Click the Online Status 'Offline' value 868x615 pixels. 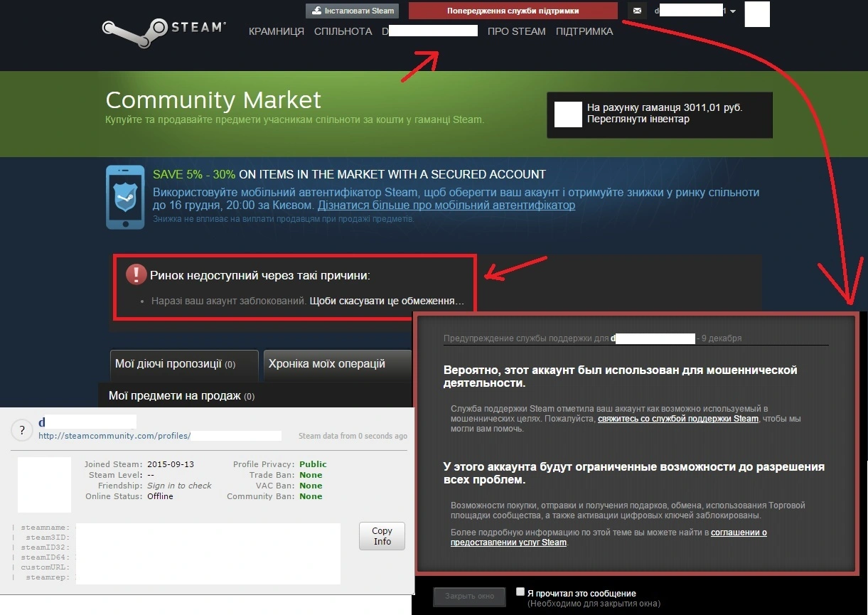(x=161, y=496)
